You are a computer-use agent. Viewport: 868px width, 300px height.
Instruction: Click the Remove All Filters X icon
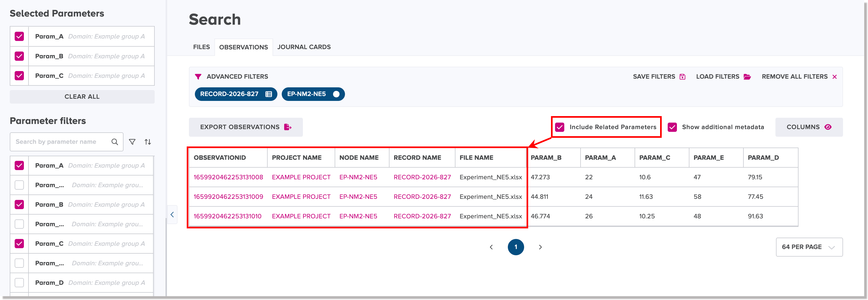(835, 77)
